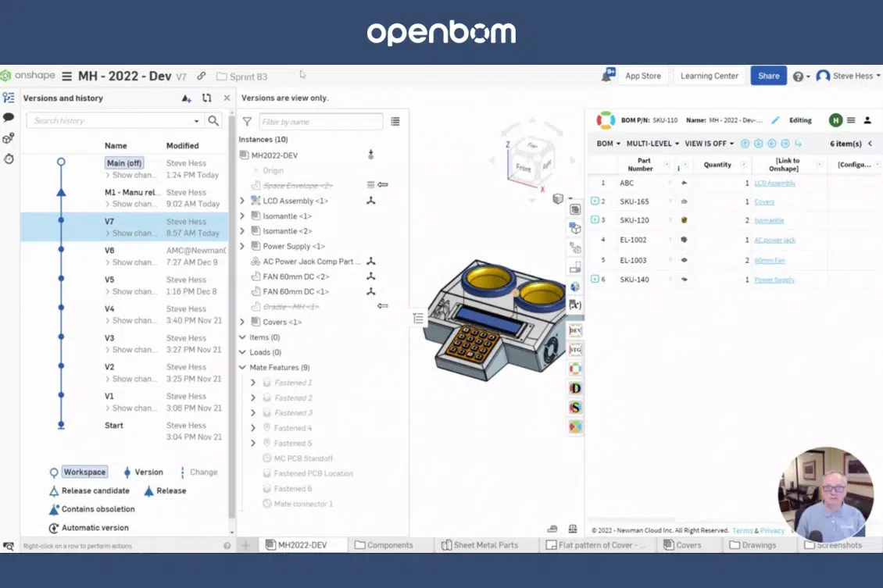Toggle the list view icon beside filter field
883x588 pixels.
pos(395,122)
